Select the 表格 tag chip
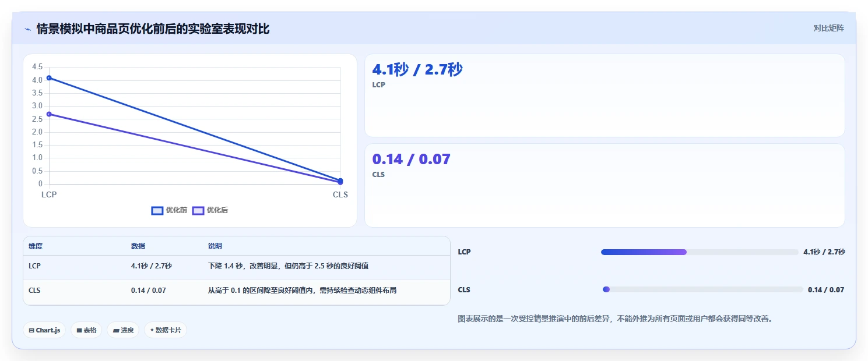This screenshot has width=868, height=361. (x=86, y=330)
